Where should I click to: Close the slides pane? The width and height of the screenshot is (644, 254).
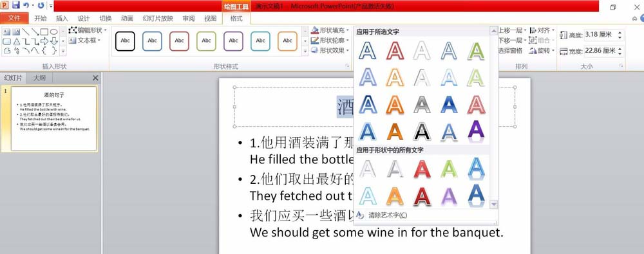click(95, 78)
